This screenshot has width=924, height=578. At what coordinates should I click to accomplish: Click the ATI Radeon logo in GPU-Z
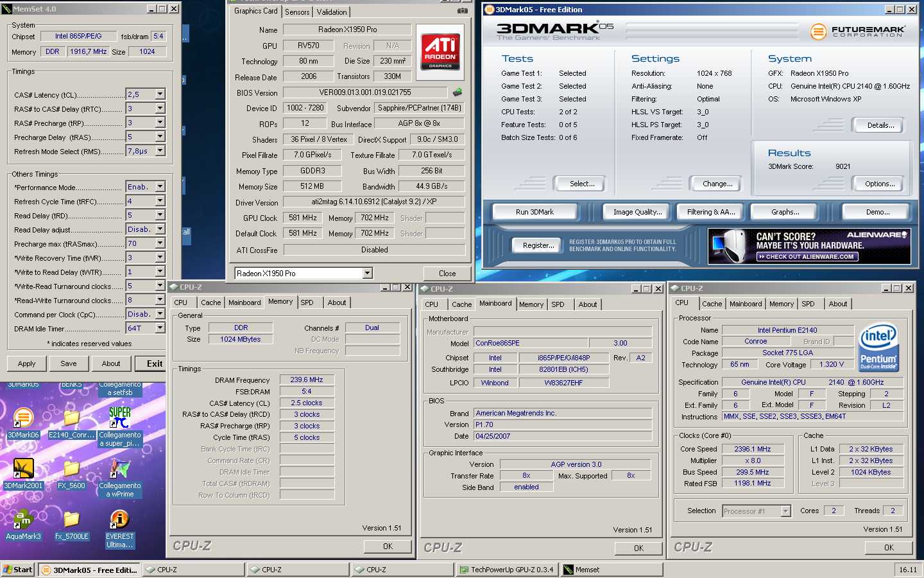pos(440,51)
